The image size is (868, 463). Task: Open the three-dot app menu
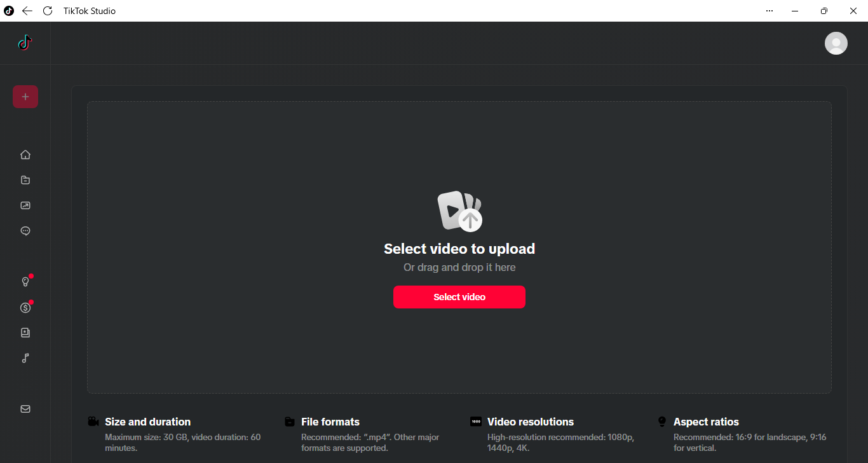coord(770,11)
